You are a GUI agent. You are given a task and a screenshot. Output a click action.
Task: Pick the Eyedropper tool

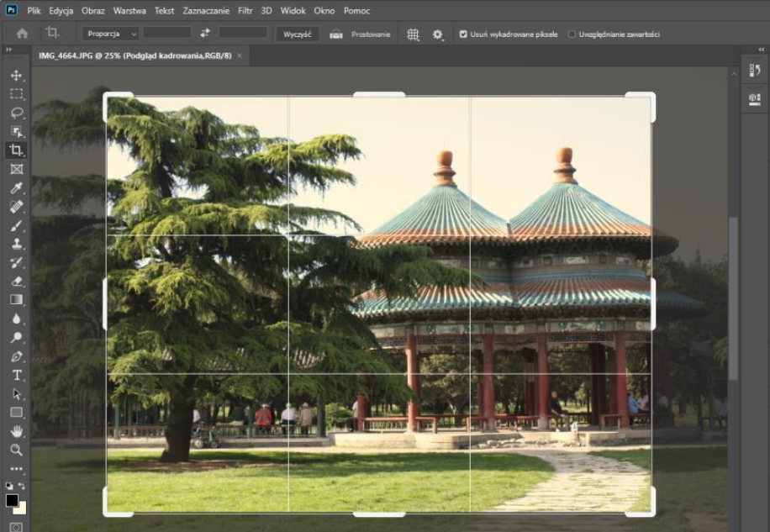pyautogui.click(x=16, y=187)
